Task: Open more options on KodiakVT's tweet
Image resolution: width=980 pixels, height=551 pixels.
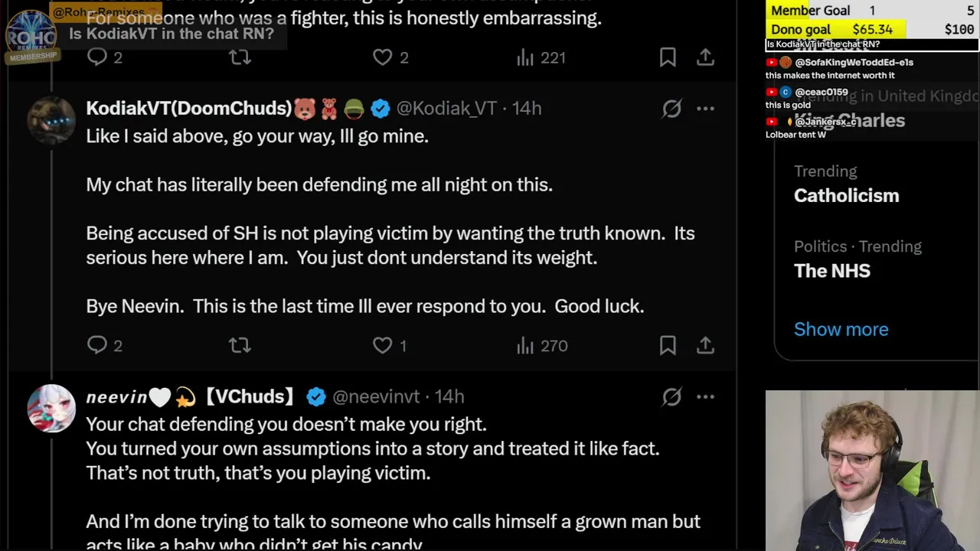Action: (705, 109)
